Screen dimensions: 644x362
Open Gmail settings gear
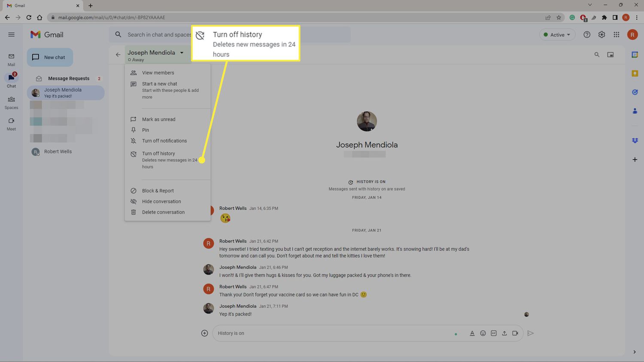pyautogui.click(x=601, y=35)
